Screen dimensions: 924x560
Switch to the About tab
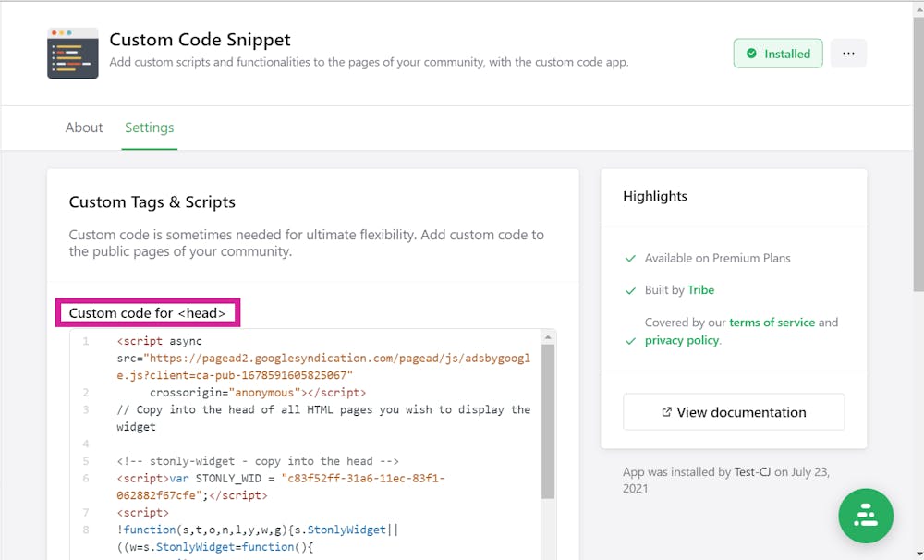[84, 128]
